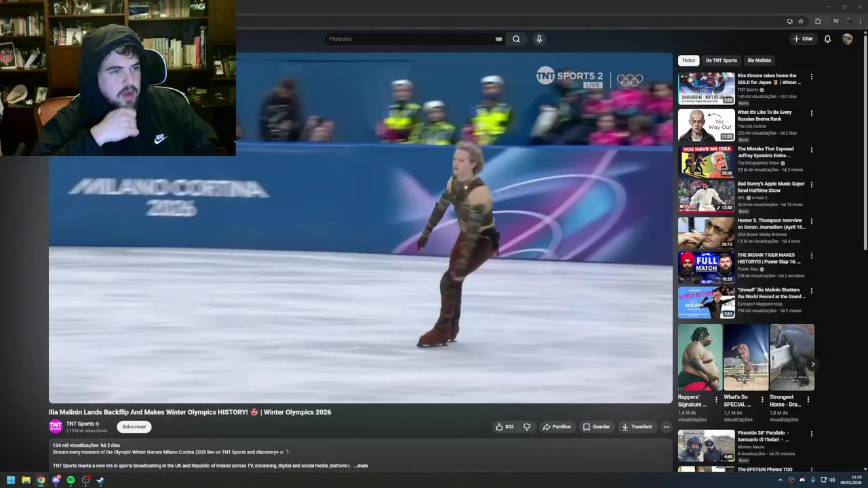The width and height of the screenshot is (868, 488).
Task: Open Windows Start menu
Action: (11, 480)
